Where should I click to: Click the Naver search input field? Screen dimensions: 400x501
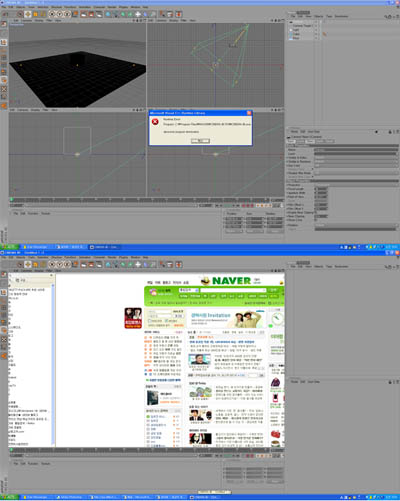(233, 290)
